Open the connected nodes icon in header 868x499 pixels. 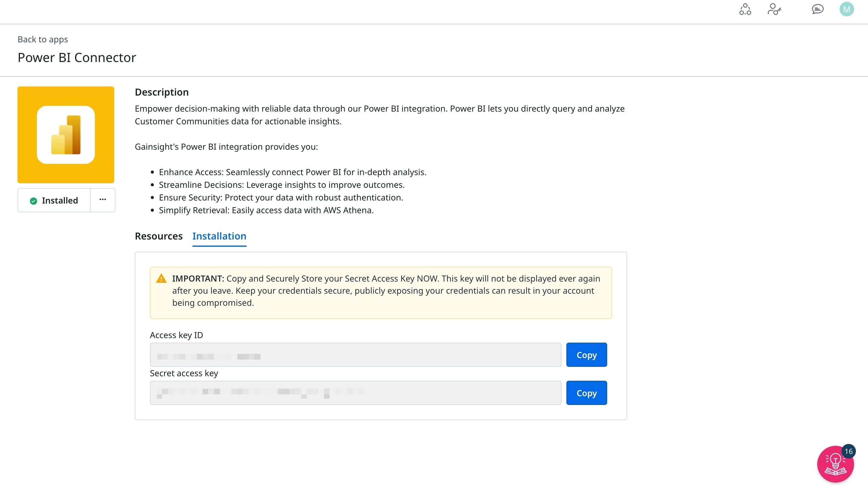coord(745,9)
